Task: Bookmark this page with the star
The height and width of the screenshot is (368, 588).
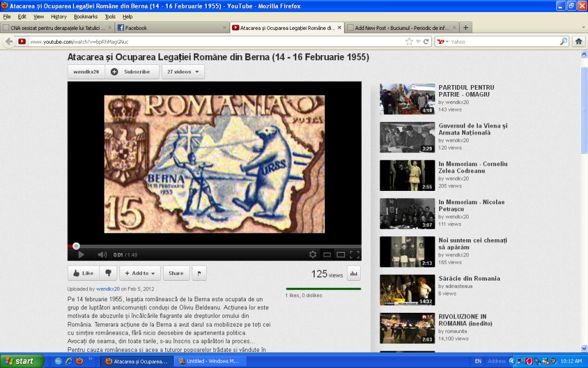Action: point(409,41)
